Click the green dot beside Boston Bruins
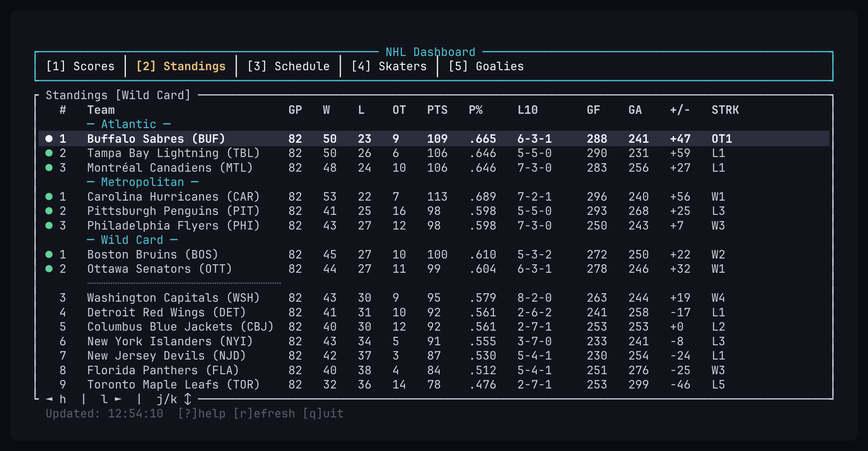The width and height of the screenshot is (868, 451). (x=49, y=255)
